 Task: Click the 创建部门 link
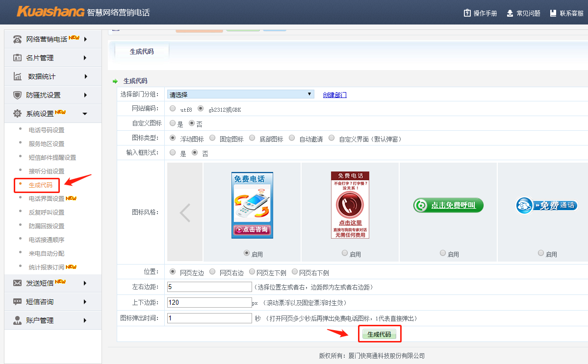[x=334, y=95]
